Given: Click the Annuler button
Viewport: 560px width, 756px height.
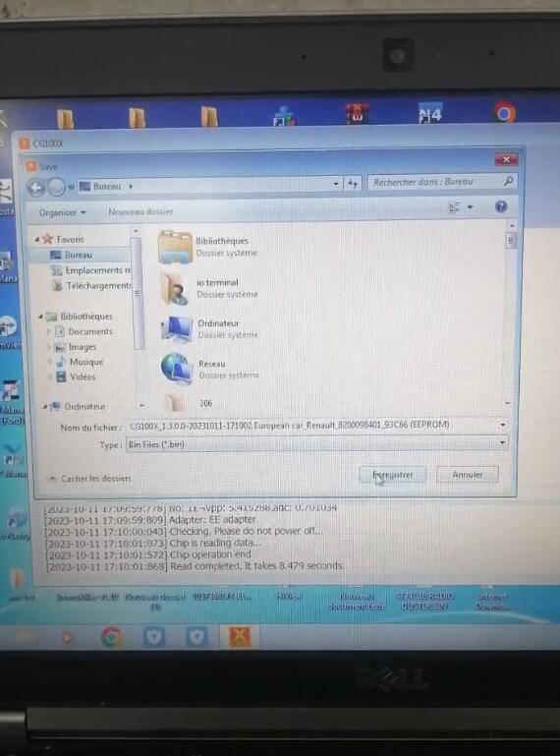Looking at the screenshot, I should coord(467,475).
